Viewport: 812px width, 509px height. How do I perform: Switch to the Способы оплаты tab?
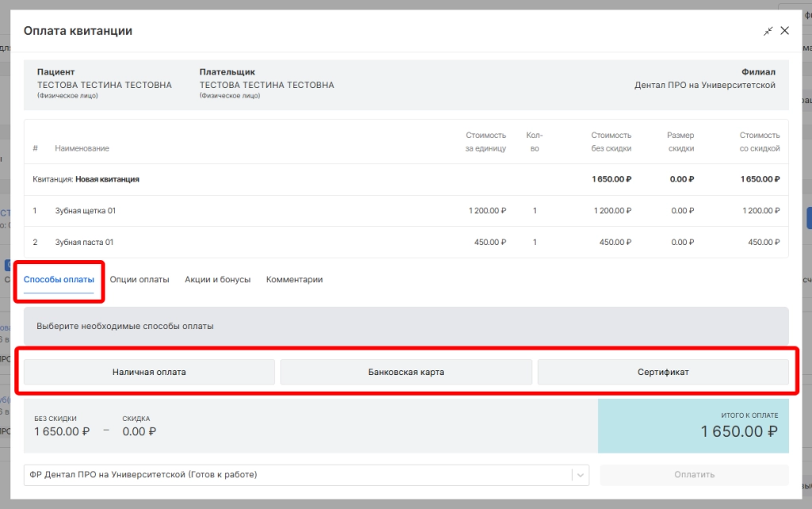coord(59,280)
